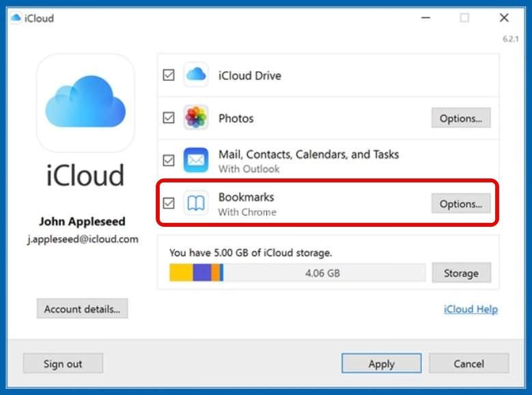Click the 'With Chrome' subtitle
This screenshot has width=532, height=395.
tap(247, 212)
